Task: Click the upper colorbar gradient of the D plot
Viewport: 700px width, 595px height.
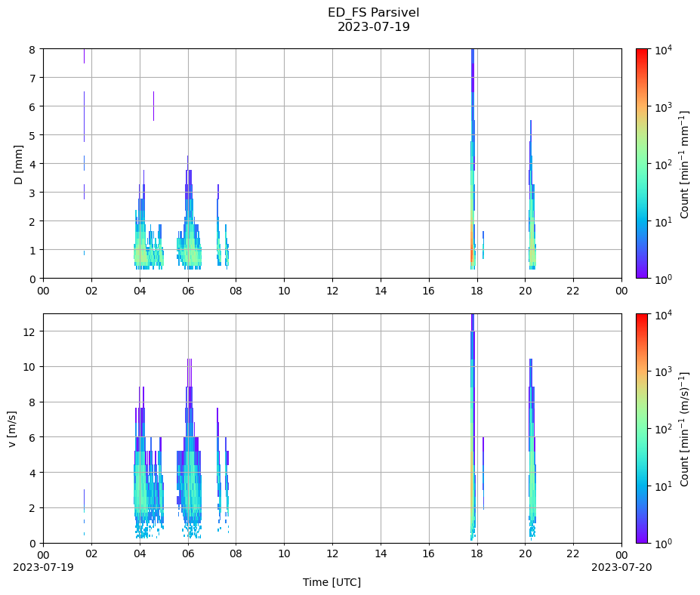Action: click(642, 163)
